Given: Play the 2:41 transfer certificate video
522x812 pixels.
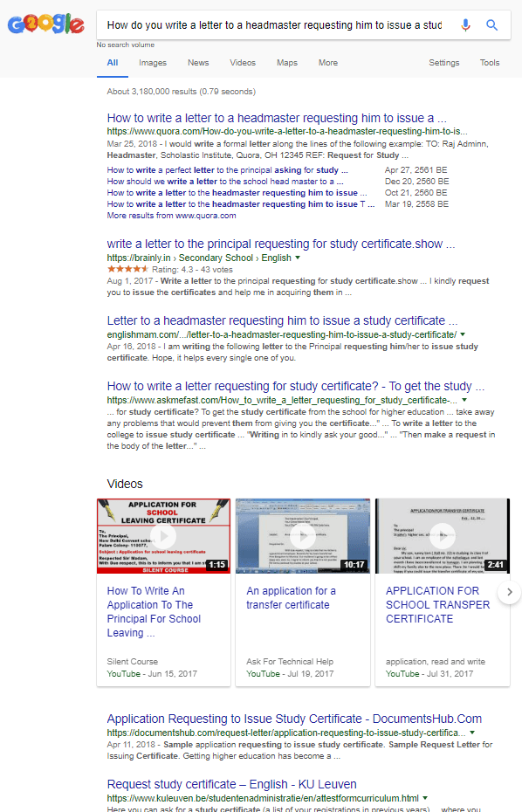Looking at the screenshot, I should pos(443,536).
